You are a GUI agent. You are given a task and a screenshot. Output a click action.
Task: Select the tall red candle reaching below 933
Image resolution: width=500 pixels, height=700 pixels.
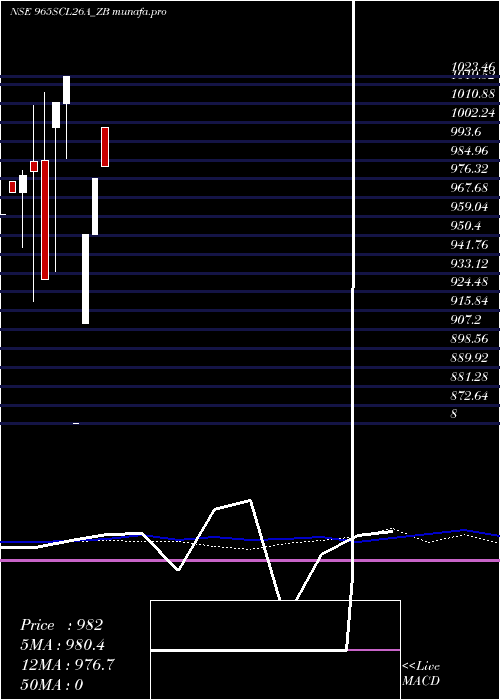pyautogui.click(x=45, y=220)
